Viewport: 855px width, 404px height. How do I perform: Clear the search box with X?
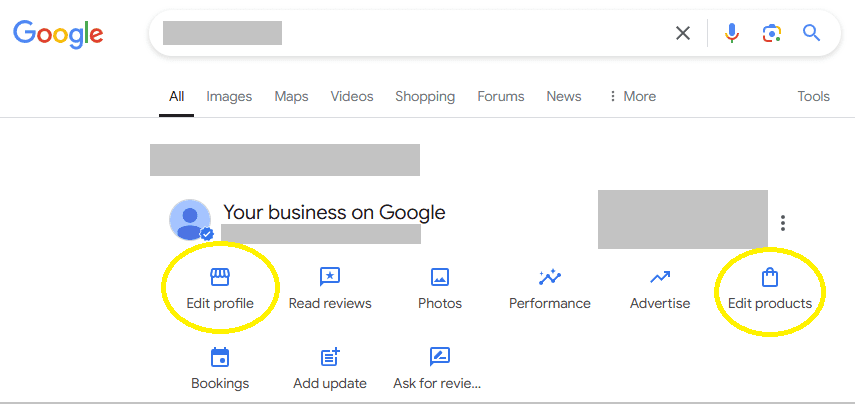[683, 34]
